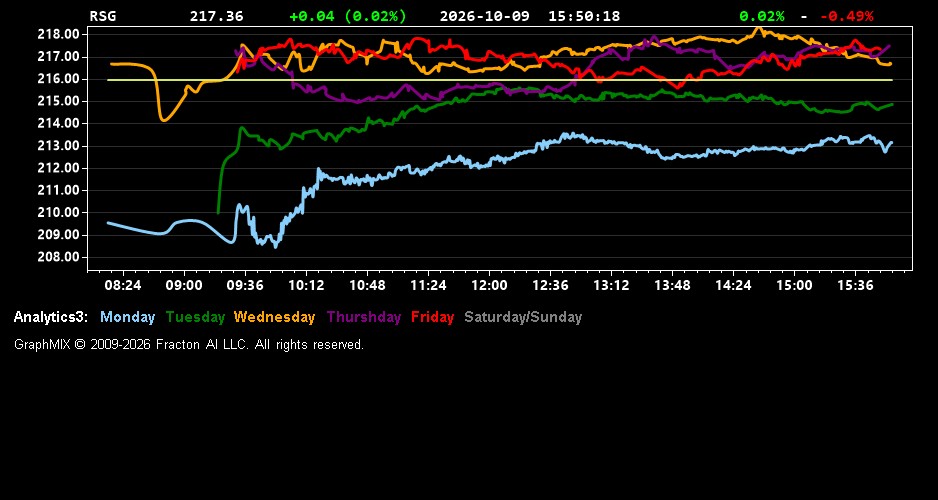
Task: Click the 12:36 time axis label
Action: click(550, 285)
